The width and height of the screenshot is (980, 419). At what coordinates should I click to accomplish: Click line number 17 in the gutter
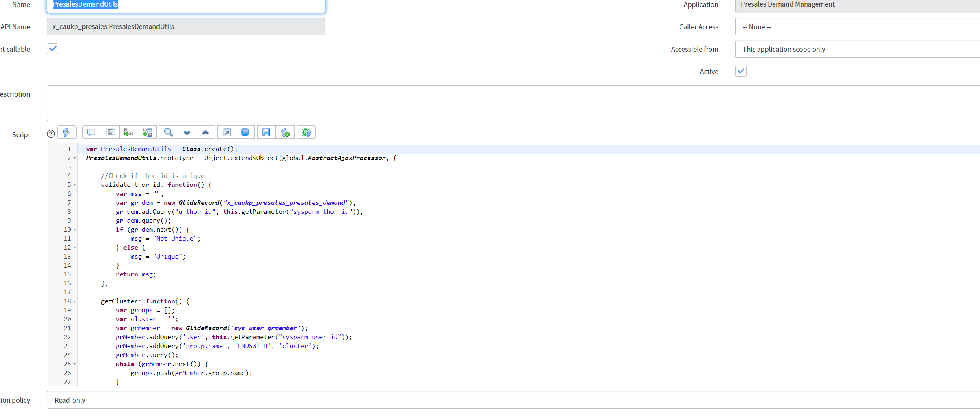(x=67, y=292)
